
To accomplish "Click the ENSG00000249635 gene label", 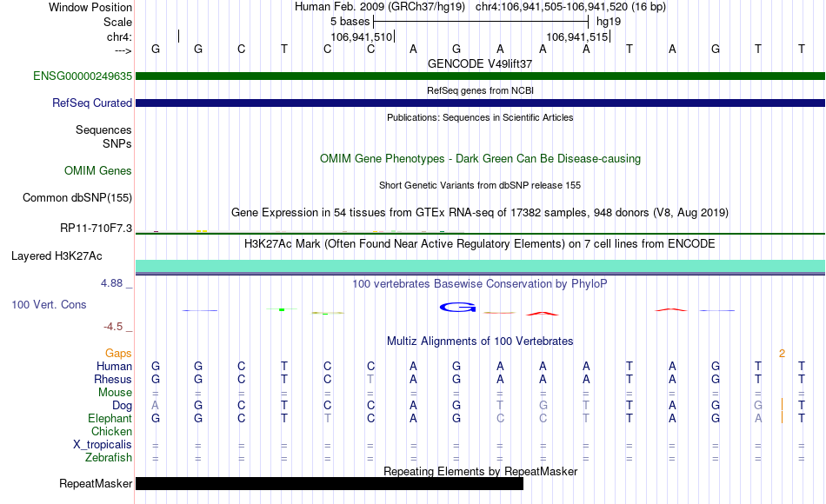I will pyautogui.click(x=83, y=76).
